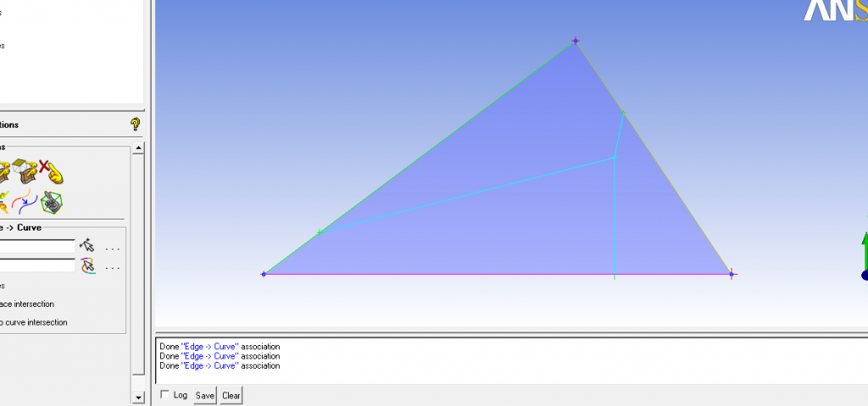The height and width of the screenshot is (406, 868).
Task: Click the 'ace intersection' option label
Action: (27, 304)
